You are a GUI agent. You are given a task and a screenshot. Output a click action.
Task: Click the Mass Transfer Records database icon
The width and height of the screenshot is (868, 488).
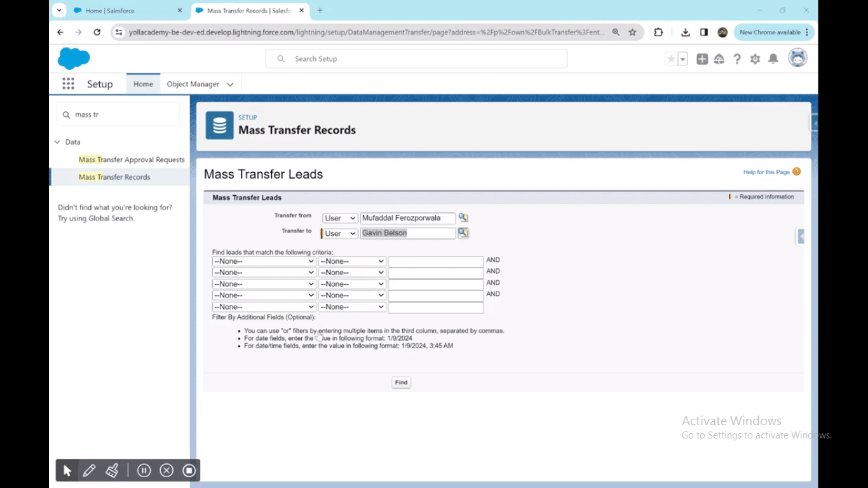219,125
